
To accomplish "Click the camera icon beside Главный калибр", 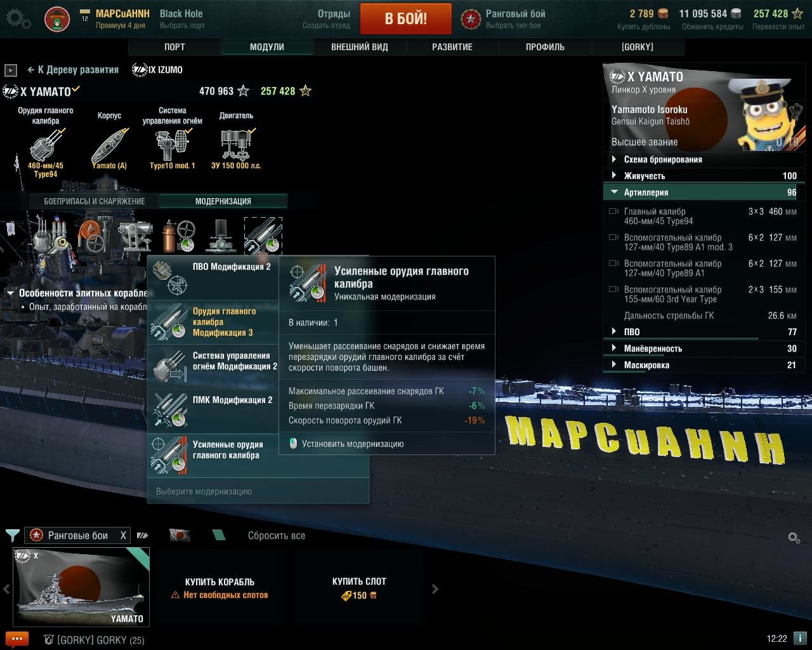I will tap(613, 211).
